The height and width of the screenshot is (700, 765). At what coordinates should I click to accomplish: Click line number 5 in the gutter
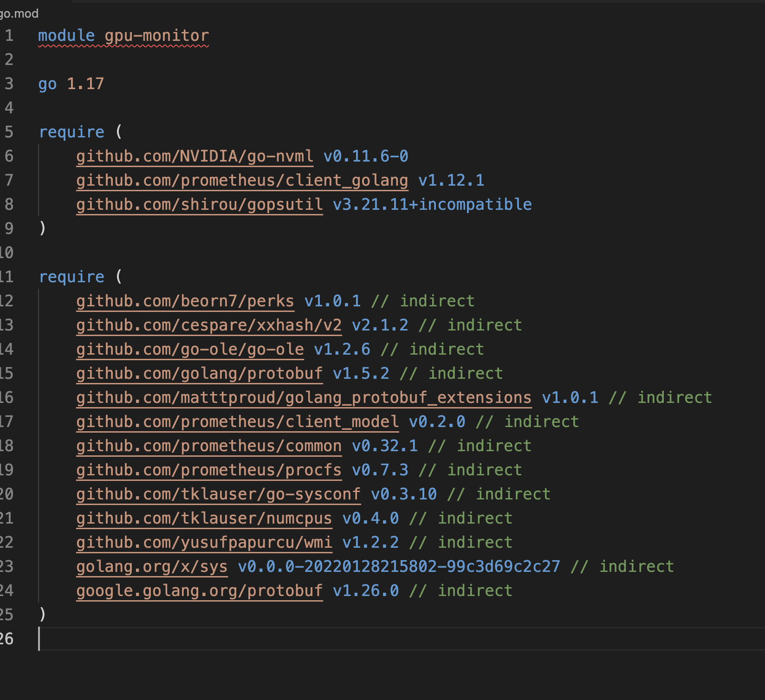click(x=9, y=132)
